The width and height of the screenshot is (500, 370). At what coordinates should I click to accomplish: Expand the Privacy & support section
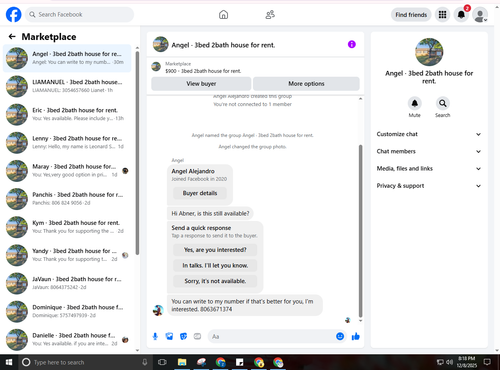[429, 186]
